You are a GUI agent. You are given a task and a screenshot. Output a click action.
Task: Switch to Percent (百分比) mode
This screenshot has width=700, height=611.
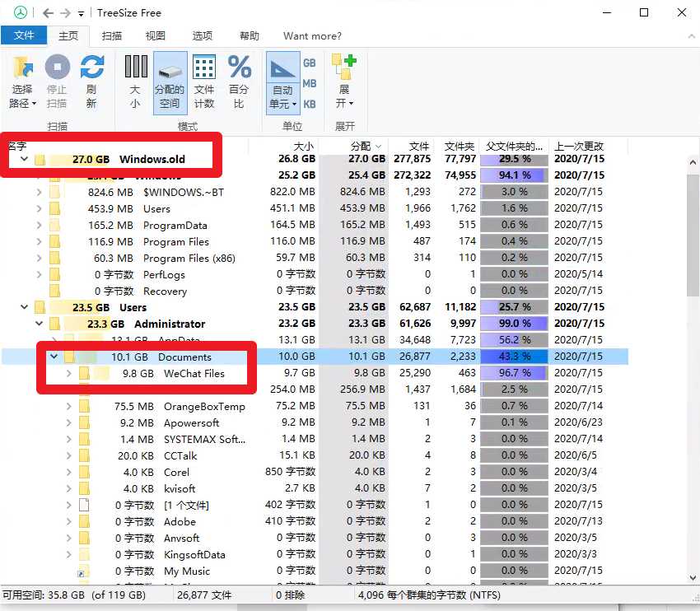click(239, 82)
